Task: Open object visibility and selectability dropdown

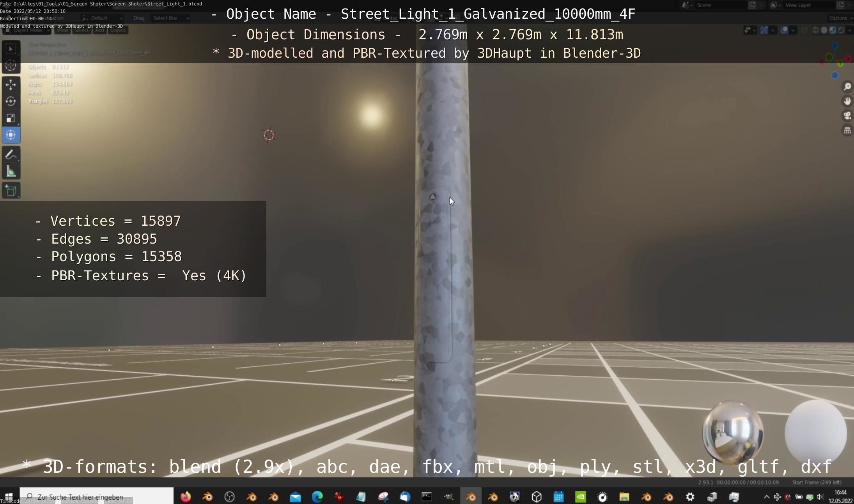Action: point(749,30)
